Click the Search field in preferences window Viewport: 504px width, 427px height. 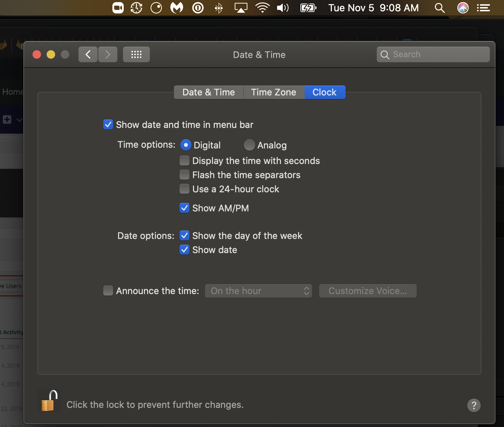point(433,54)
